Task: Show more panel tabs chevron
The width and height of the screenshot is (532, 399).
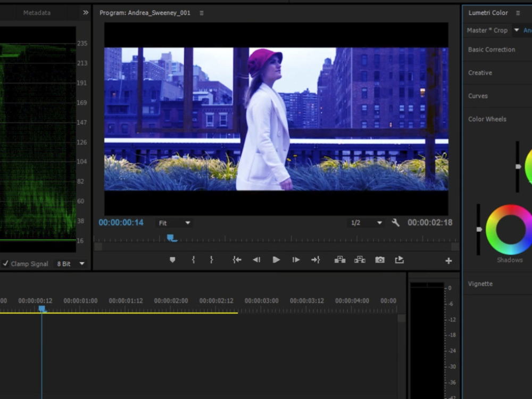Action: (x=86, y=13)
